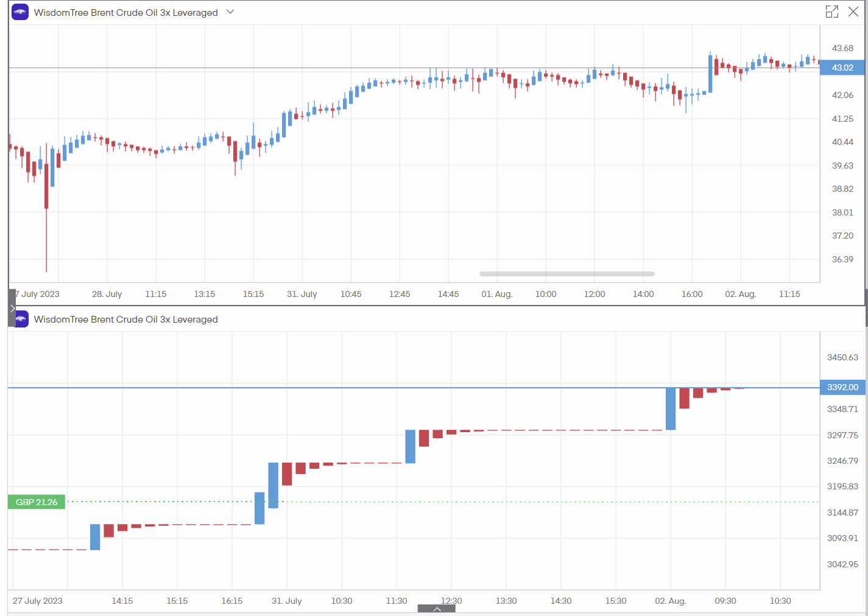Click the bottom chart title WisdomTree Brent Crude Oil
This screenshot has height=616, width=868.
(126, 320)
